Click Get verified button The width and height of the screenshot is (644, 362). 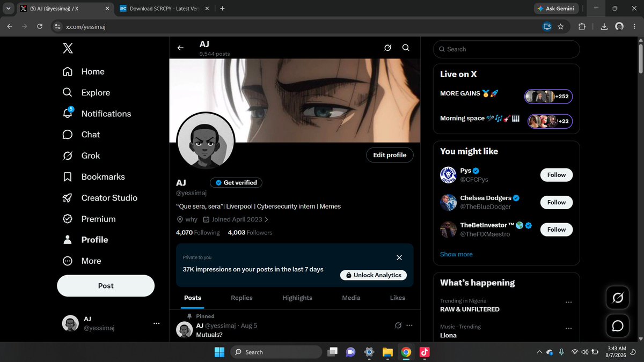pyautogui.click(x=236, y=182)
